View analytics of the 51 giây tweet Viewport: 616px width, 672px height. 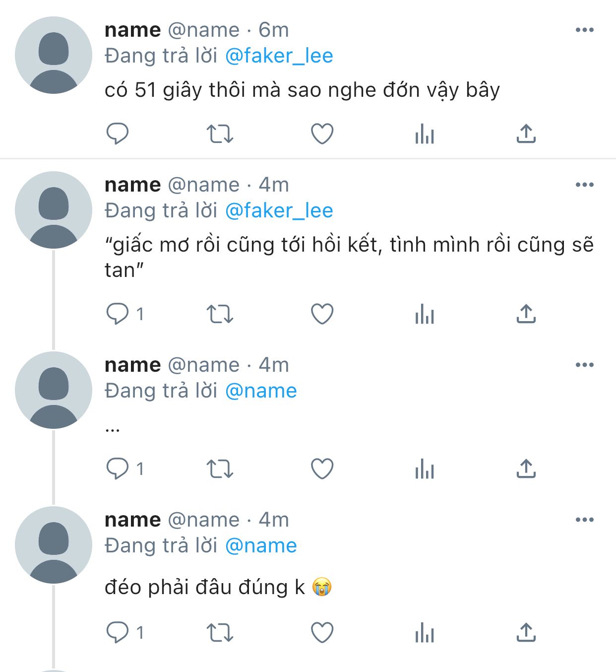[x=425, y=134]
